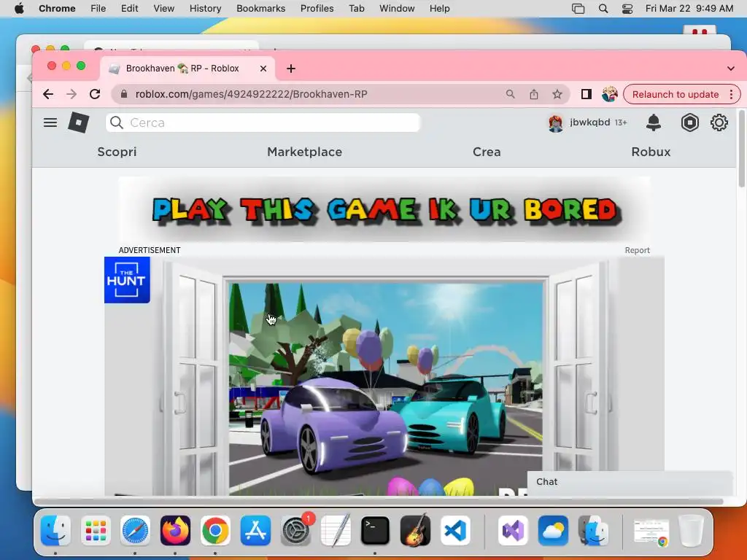Screen dimensions: 747x560
Task: Open macOS Control Center
Action: 627,9
